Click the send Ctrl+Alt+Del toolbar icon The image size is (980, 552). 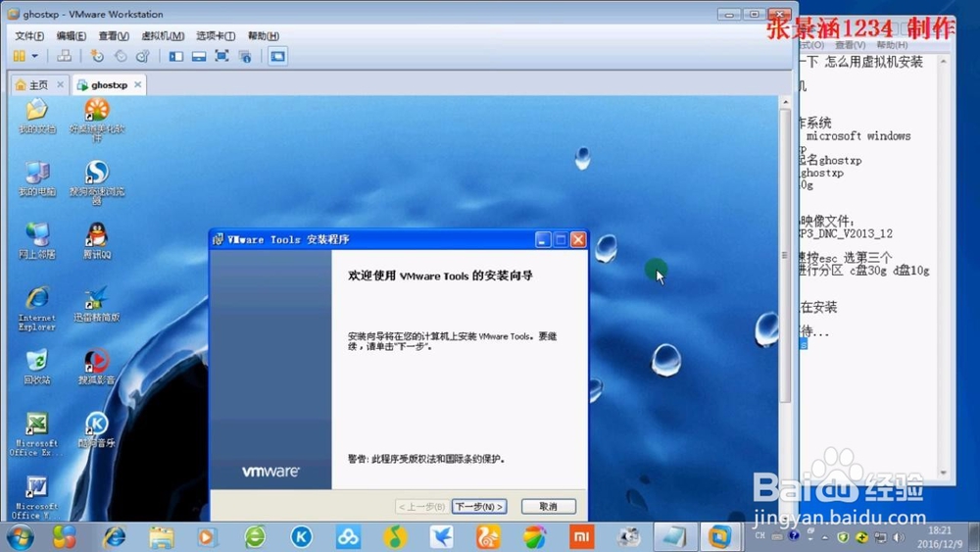tap(64, 56)
